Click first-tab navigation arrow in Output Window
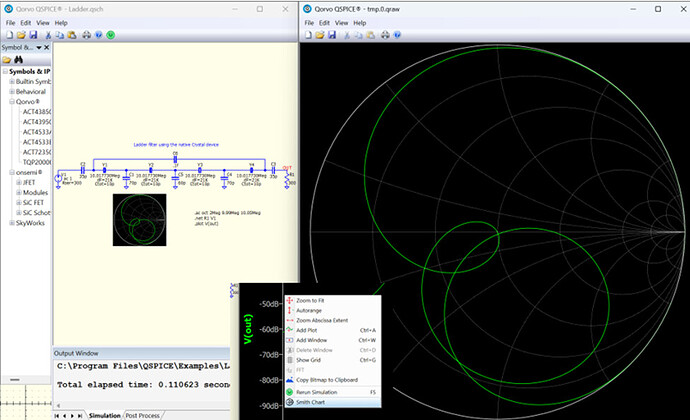 pyautogui.click(x=56, y=416)
